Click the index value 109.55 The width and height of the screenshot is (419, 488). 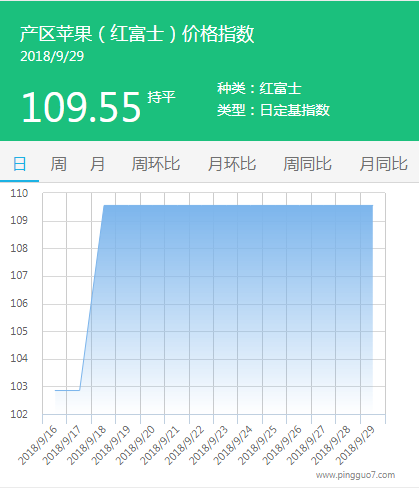pos(82,107)
